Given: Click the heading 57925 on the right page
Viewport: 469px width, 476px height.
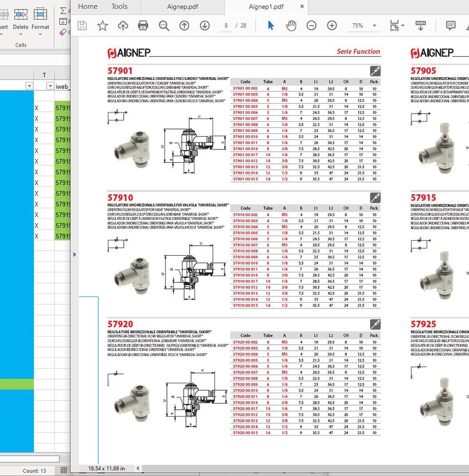Looking at the screenshot, I should click(x=423, y=324).
